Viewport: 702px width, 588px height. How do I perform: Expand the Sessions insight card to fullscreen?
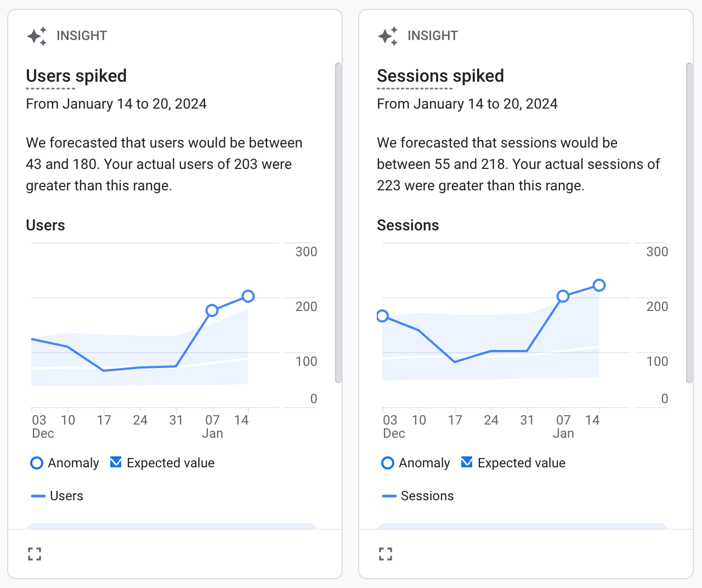[386, 554]
